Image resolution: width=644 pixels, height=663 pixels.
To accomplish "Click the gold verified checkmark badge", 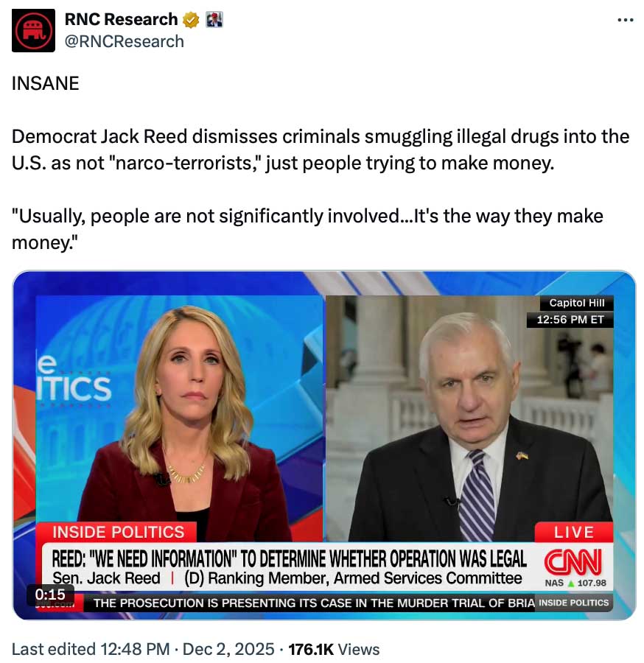I will pos(191,20).
